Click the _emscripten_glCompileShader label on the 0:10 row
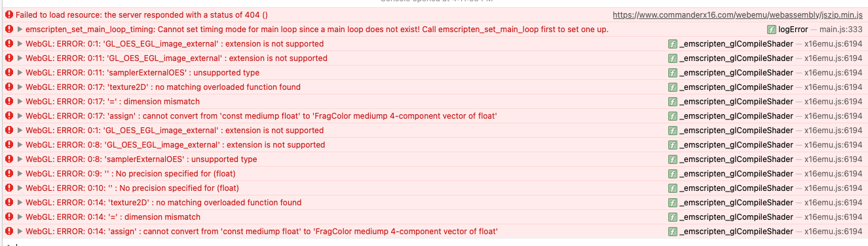Screen dimensions: 868x246 click(x=736, y=188)
